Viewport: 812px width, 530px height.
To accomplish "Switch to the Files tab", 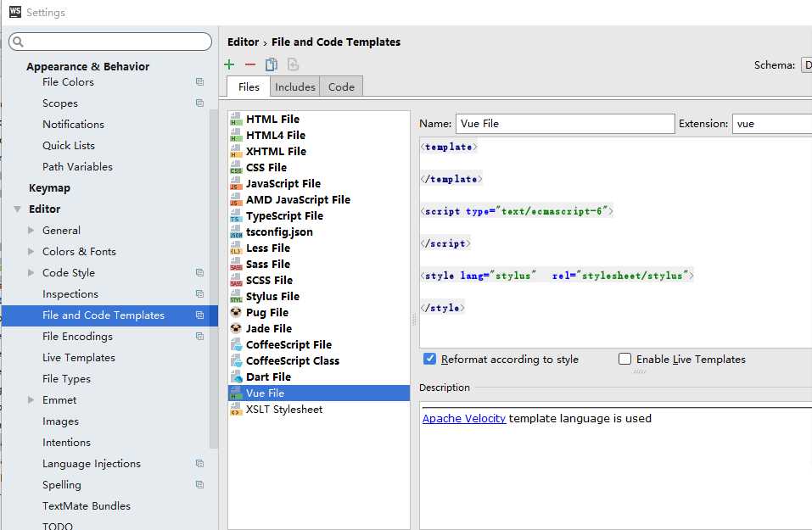I will pyautogui.click(x=249, y=87).
